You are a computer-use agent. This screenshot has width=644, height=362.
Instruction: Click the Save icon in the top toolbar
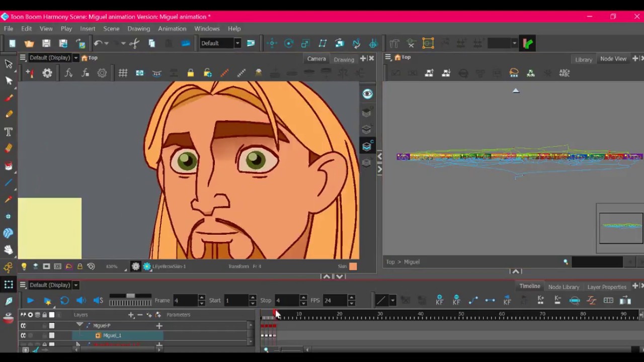[46, 43]
